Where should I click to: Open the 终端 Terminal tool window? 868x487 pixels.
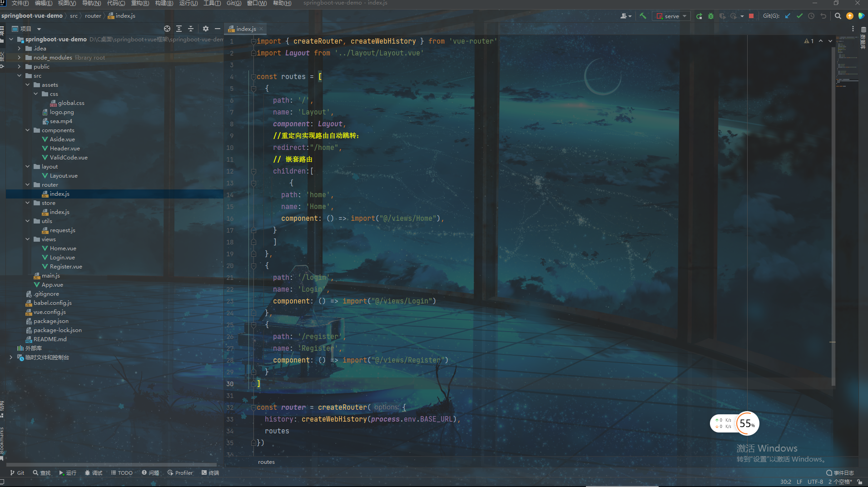pyautogui.click(x=210, y=473)
